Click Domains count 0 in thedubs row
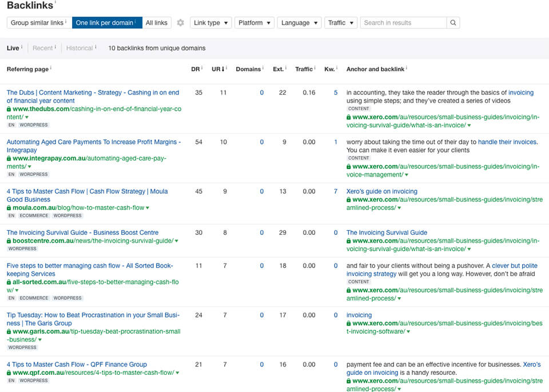The width and height of the screenshot is (549, 392). [261, 93]
